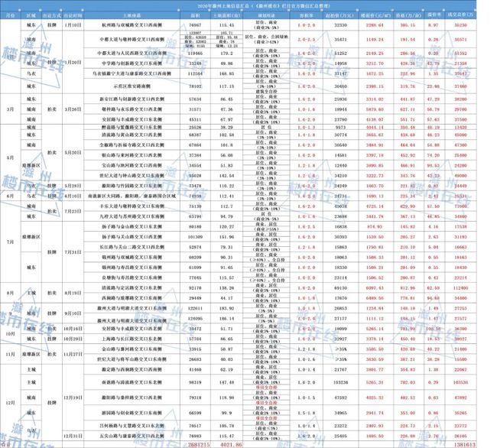Click the area cell '119466'
This screenshot has height=448, width=497.
coord(195,54)
